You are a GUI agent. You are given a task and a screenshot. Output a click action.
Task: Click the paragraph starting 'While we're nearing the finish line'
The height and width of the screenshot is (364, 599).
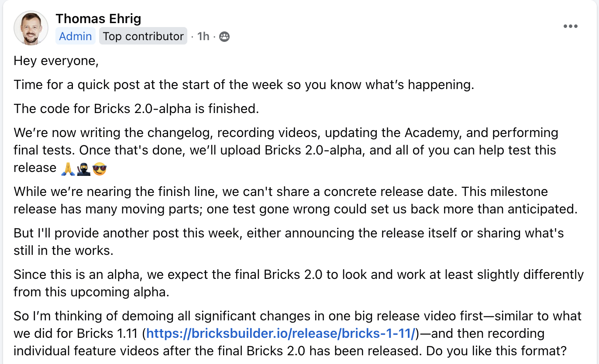point(296,200)
